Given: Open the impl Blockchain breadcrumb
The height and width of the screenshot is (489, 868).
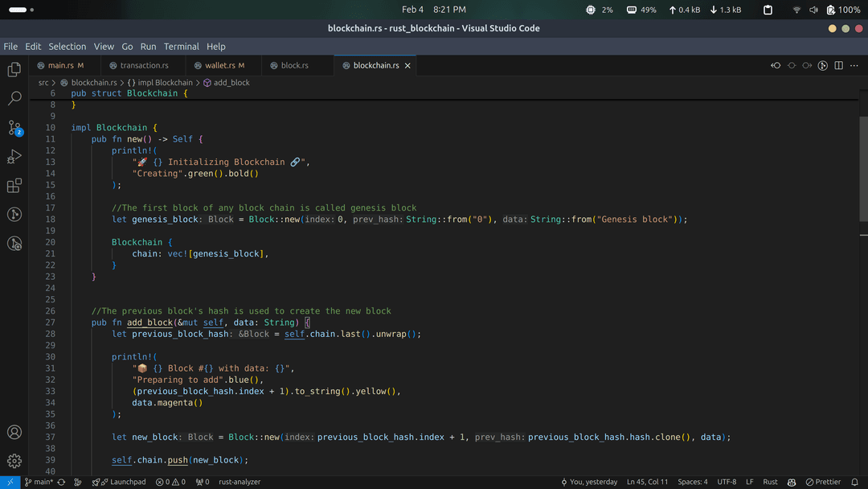Looking at the screenshot, I should [x=165, y=82].
